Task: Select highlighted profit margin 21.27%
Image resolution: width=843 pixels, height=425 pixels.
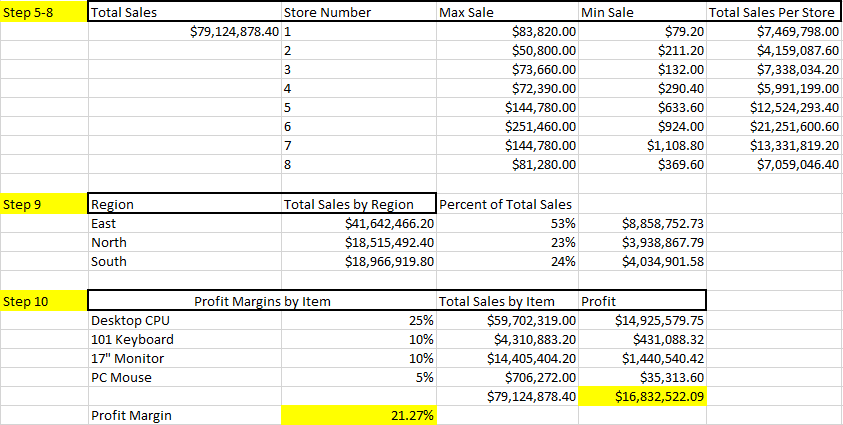Action: pos(359,415)
